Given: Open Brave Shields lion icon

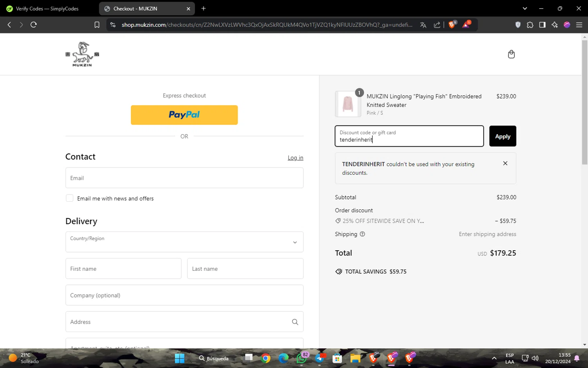Looking at the screenshot, I should [x=452, y=25].
